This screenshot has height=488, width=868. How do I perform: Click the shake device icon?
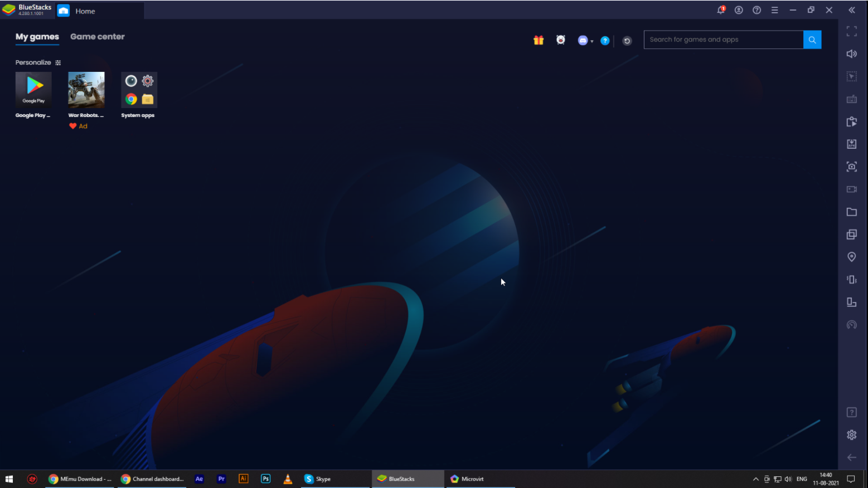point(851,279)
